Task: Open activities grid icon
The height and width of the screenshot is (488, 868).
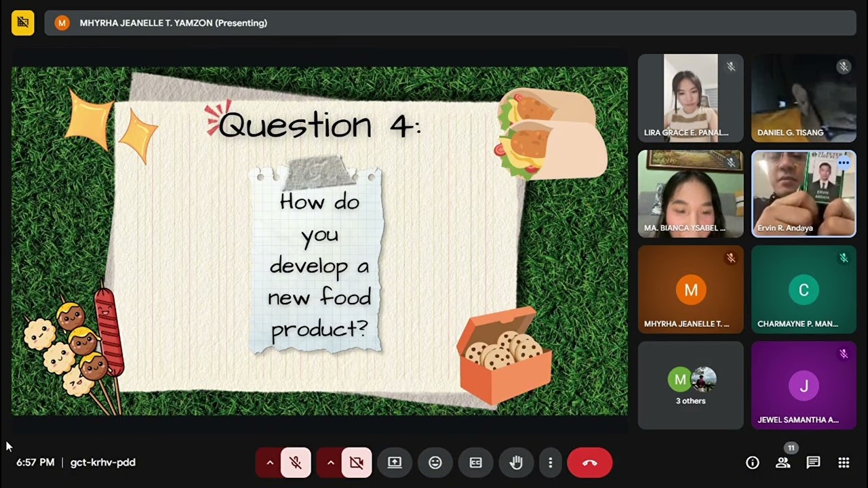Action: 844,462
